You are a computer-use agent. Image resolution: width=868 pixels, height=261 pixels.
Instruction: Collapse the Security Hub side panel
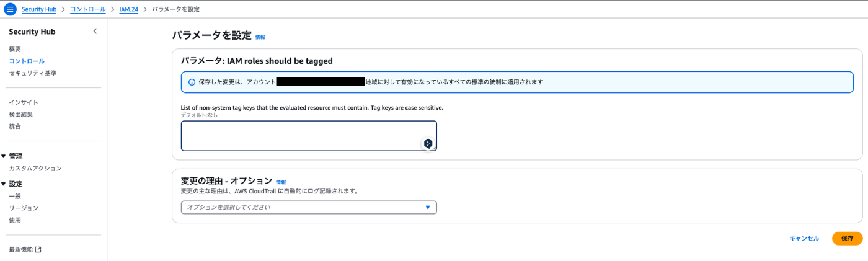tap(95, 31)
